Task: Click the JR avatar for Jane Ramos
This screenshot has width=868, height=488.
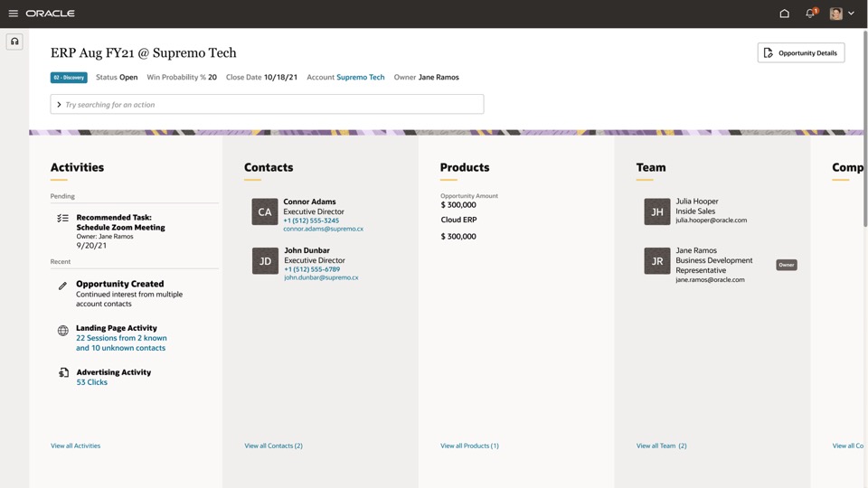Action: click(x=657, y=261)
